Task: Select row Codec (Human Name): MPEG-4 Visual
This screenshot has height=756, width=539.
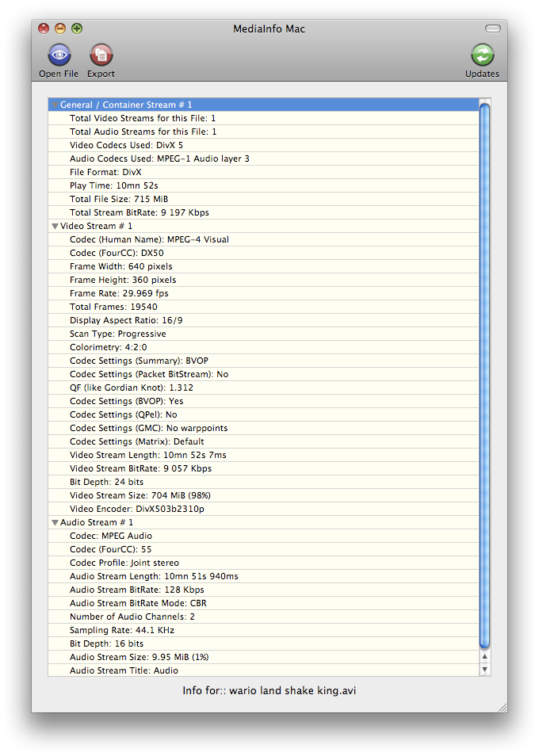Action: tap(263, 239)
